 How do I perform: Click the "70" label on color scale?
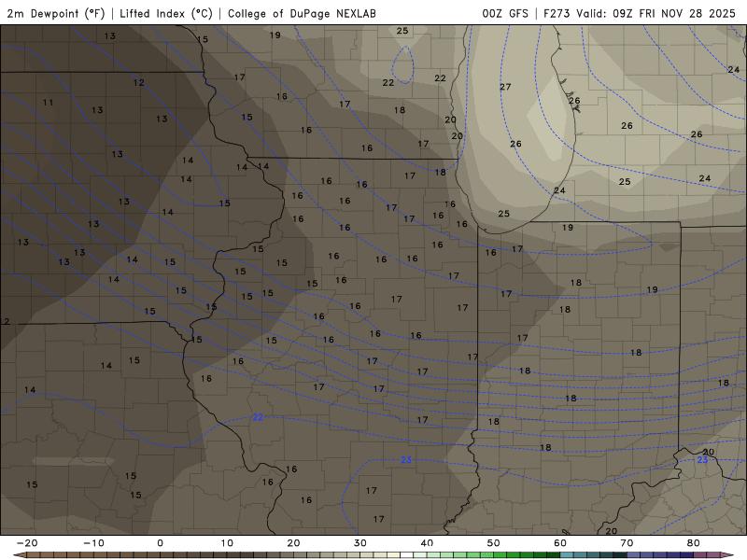(627, 543)
